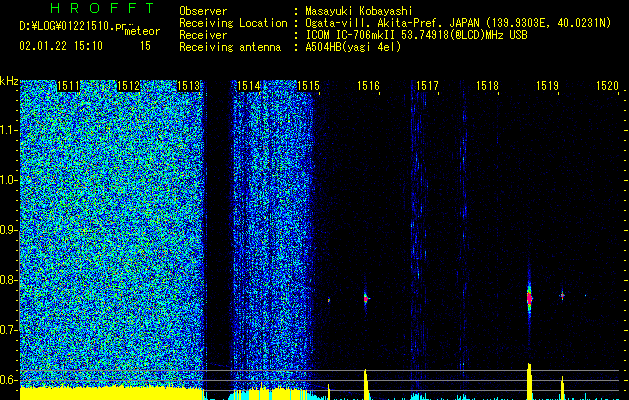Click the Receiving Location label
Screen dimensions: 629x400
coord(233,23)
